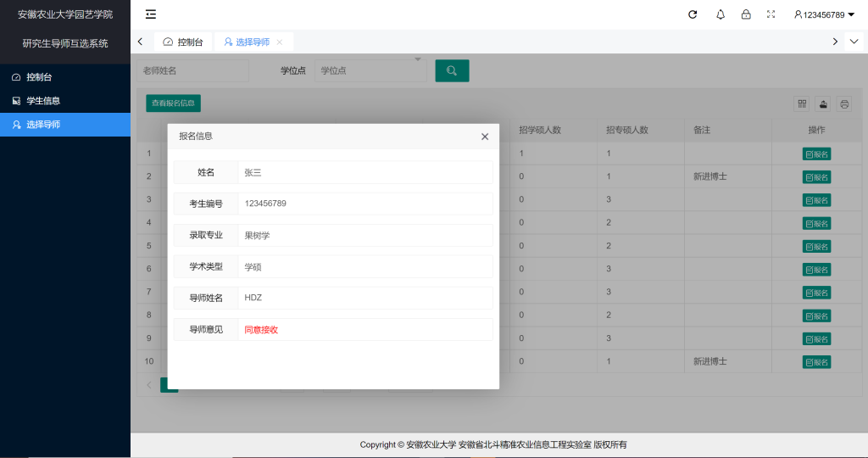The height and width of the screenshot is (458, 868).
Task: Select 选择导师 in the sidebar
Action: coord(42,125)
